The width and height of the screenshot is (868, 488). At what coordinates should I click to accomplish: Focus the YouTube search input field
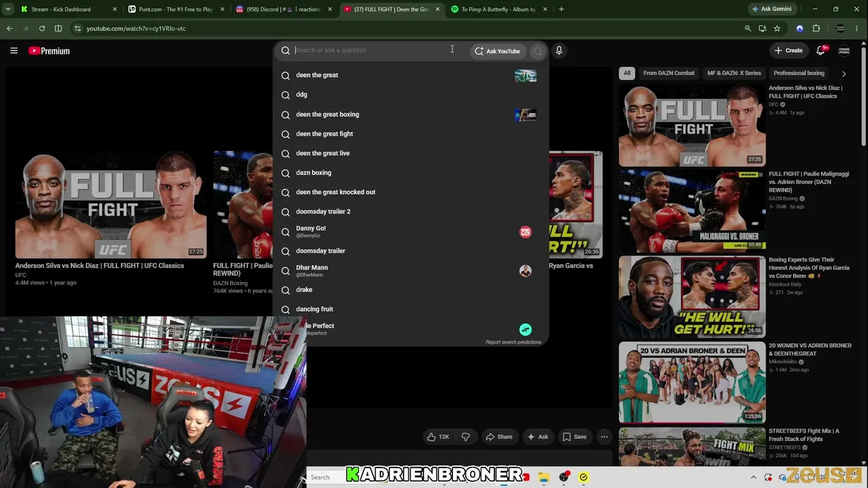373,50
